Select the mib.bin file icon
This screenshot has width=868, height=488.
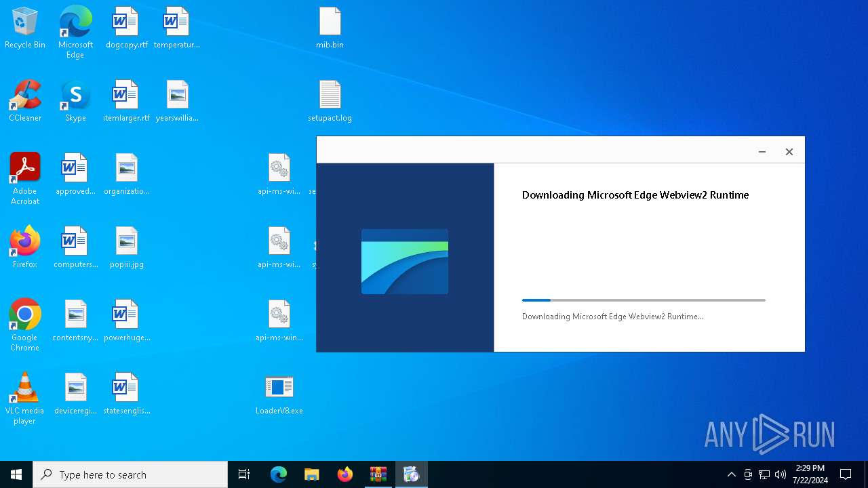[x=330, y=28]
